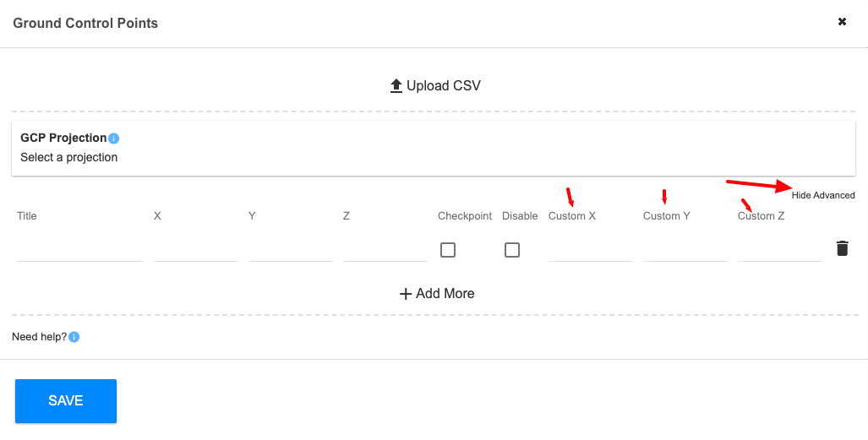Collapse advanced columns via Hide Advanced
The height and width of the screenshot is (440, 868).
pos(823,195)
